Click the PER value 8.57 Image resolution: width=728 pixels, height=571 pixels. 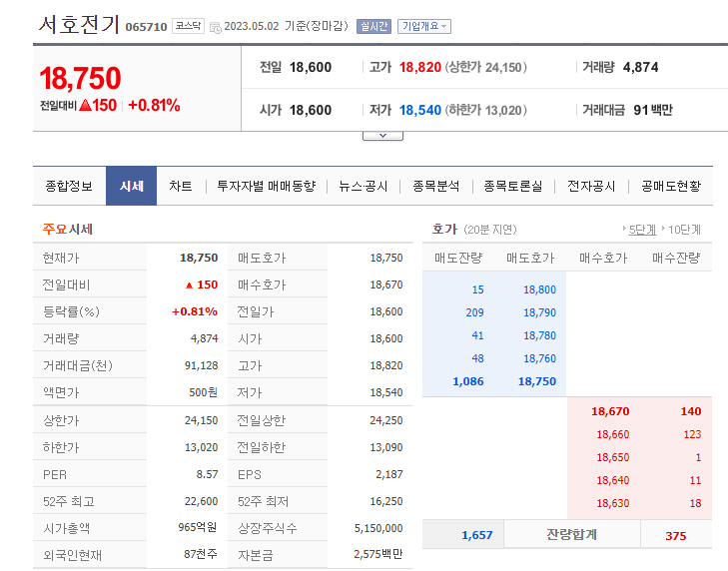(x=207, y=474)
